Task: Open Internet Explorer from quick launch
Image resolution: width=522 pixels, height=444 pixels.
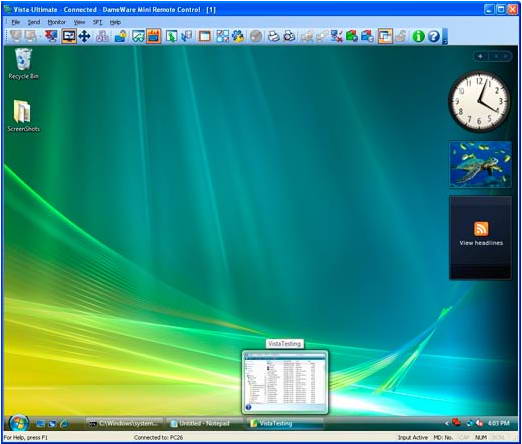Action: click(64, 424)
